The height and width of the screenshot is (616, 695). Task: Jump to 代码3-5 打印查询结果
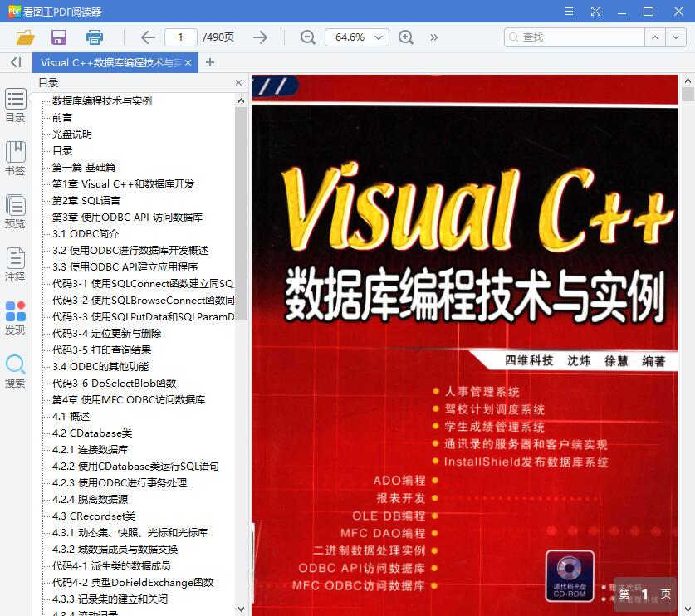(x=101, y=350)
